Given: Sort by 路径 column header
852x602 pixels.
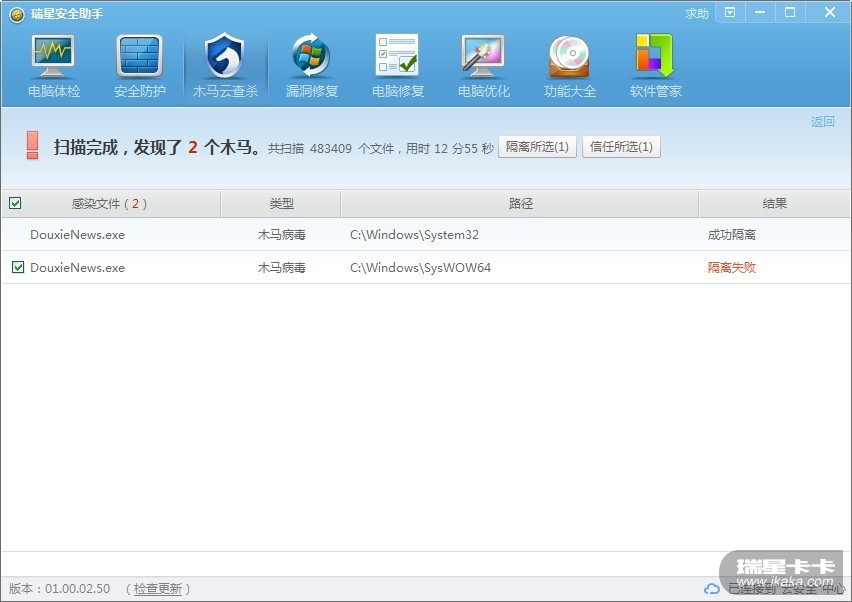Looking at the screenshot, I should 520,203.
